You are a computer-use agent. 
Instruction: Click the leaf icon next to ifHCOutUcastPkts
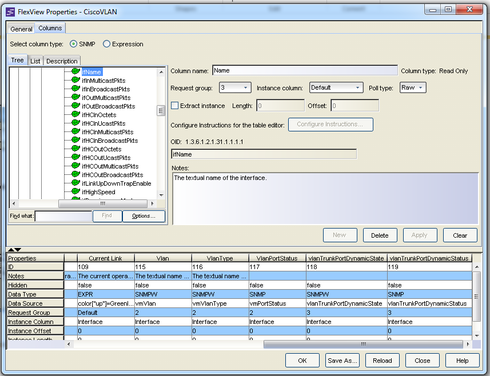76,157
